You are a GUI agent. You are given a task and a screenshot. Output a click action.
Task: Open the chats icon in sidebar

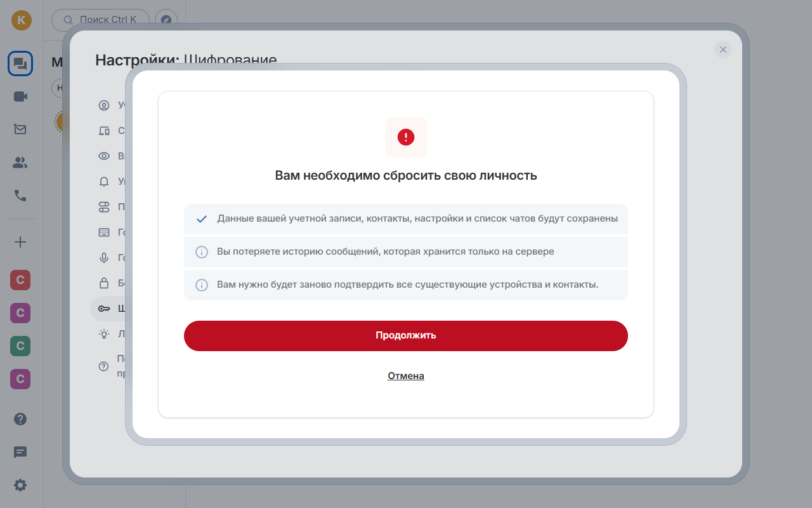[20, 63]
